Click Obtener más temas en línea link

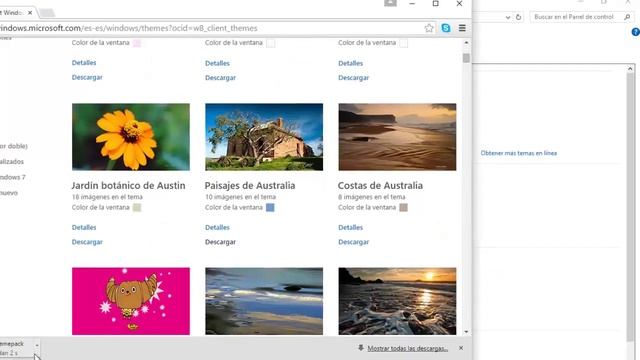pyautogui.click(x=519, y=153)
